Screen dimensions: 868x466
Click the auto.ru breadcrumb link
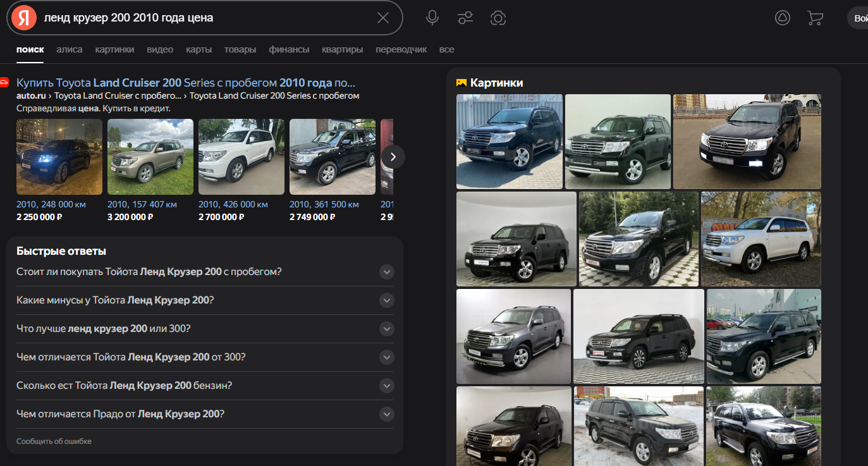32,96
